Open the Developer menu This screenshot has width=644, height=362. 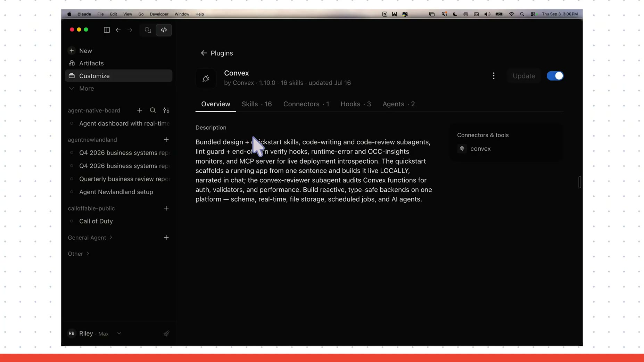(159, 14)
